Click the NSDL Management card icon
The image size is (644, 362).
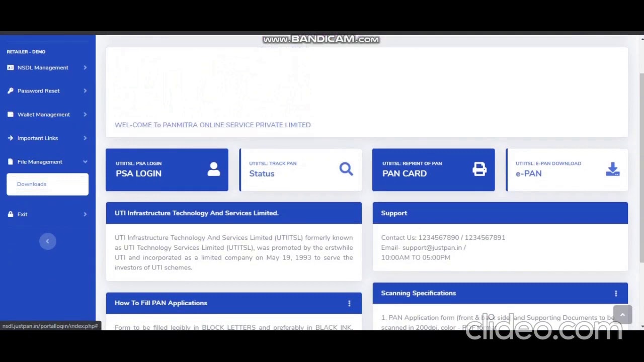10,67
